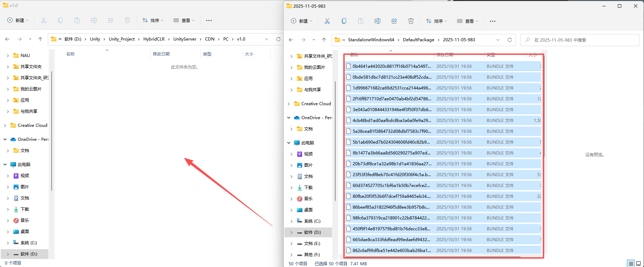
Task: Open 排序 menu in v1.0 window
Action: click(153, 20)
